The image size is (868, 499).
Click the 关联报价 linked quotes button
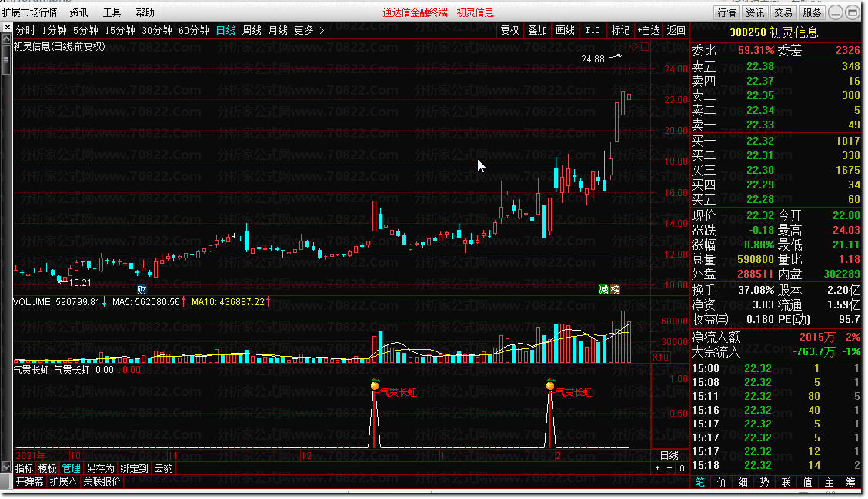pyautogui.click(x=102, y=482)
